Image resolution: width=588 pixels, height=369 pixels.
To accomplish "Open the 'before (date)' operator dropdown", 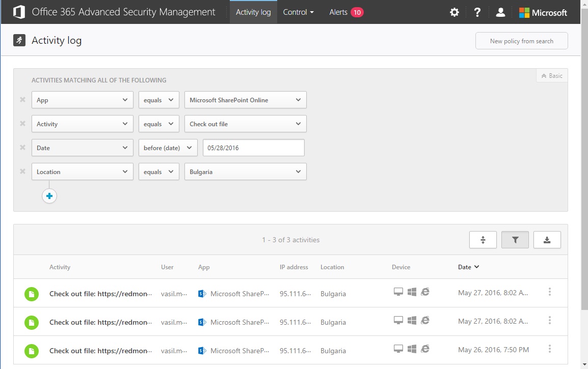I will tap(168, 148).
